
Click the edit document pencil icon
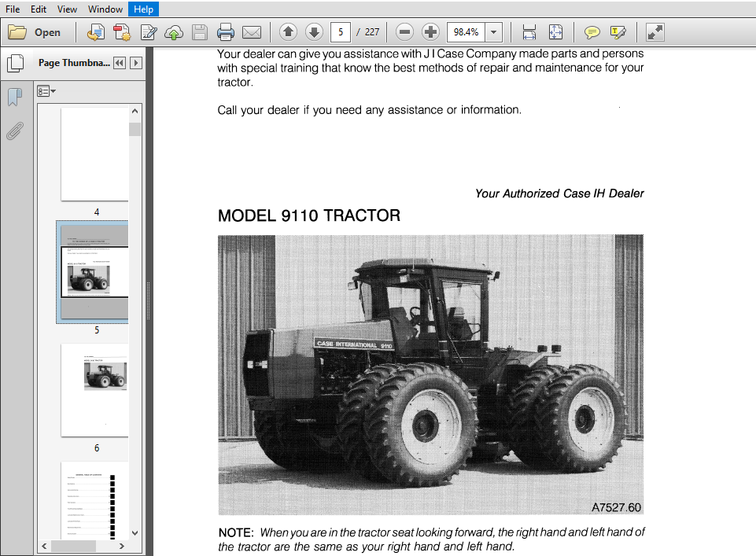[x=149, y=32]
